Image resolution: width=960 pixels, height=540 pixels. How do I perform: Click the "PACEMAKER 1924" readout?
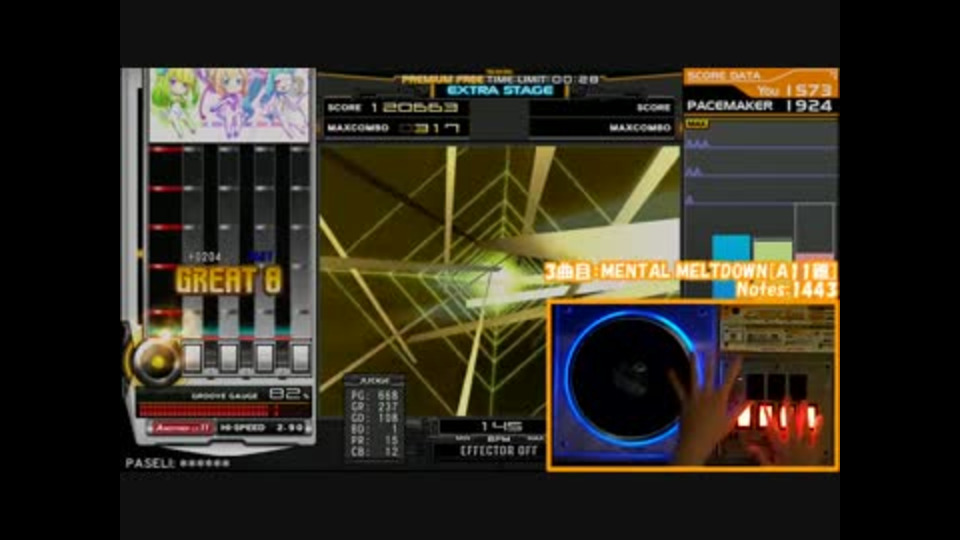tap(760, 106)
